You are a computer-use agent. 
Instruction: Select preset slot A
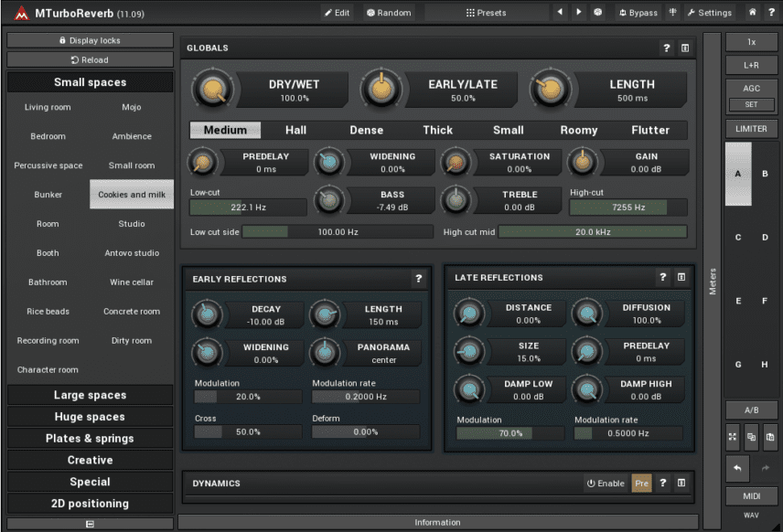coord(738,174)
